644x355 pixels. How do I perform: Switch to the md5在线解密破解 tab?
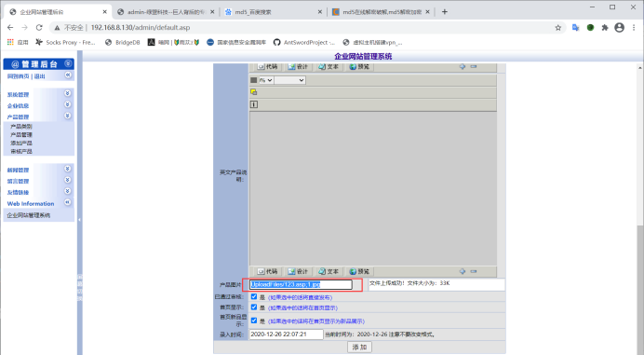(x=381, y=12)
